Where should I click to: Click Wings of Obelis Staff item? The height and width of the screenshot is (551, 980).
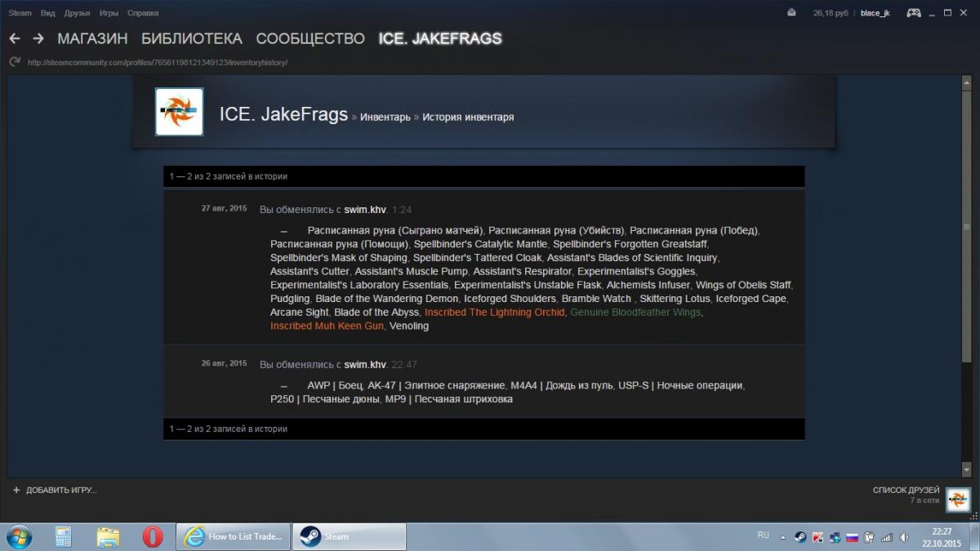[x=743, y=285]
